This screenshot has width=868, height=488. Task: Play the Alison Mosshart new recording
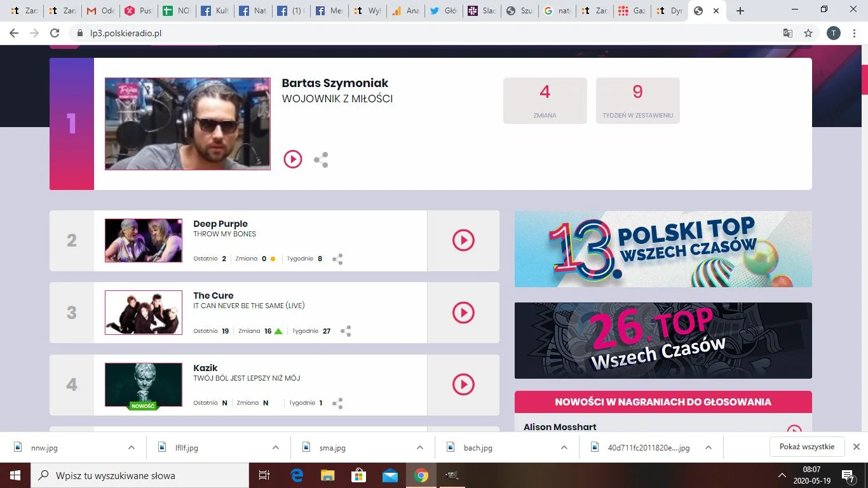point(794,429)
